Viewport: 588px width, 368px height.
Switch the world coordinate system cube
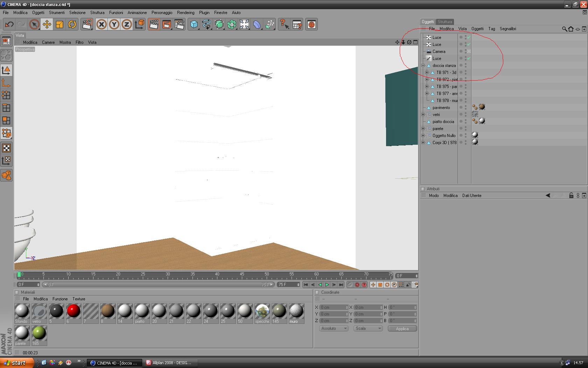coord(139,25)
